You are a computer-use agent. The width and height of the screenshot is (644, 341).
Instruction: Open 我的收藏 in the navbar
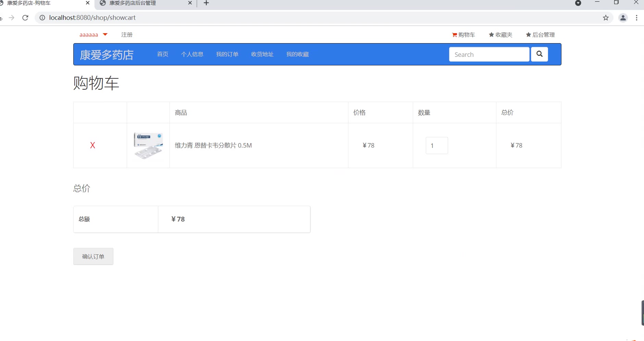(298, 54)
